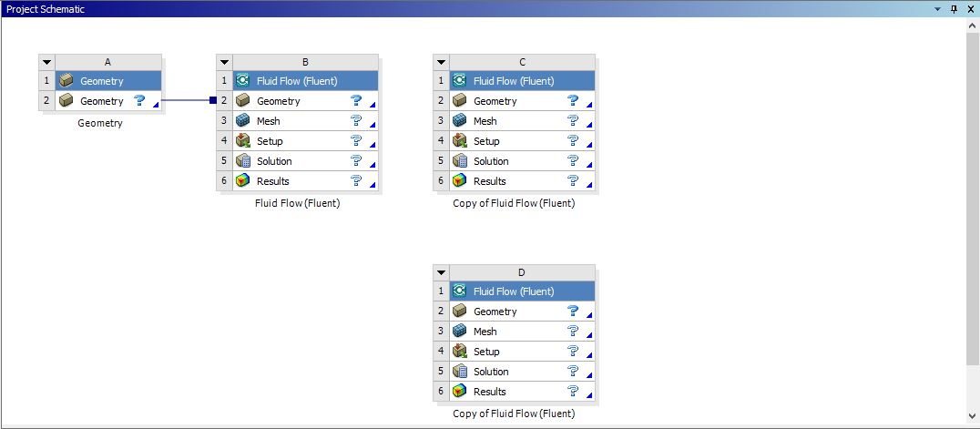
Task: Click the Results cell icon in system D
Action: (x=459, y=391)
